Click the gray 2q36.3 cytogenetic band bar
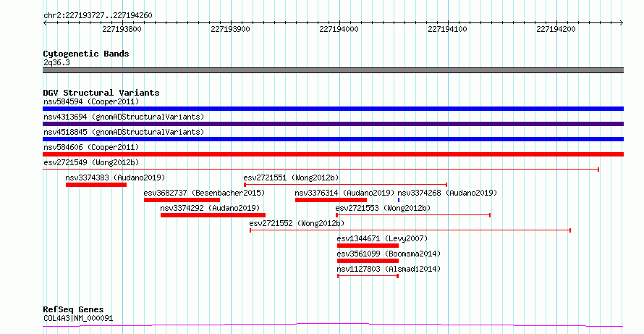Image resolution: width=644 pixels, height=334 pixels. click(333, 70)
